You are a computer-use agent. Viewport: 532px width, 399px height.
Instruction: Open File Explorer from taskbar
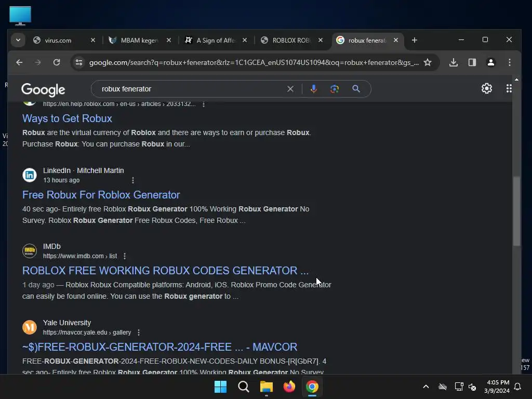pyautogui.click(x=267, y=387)
